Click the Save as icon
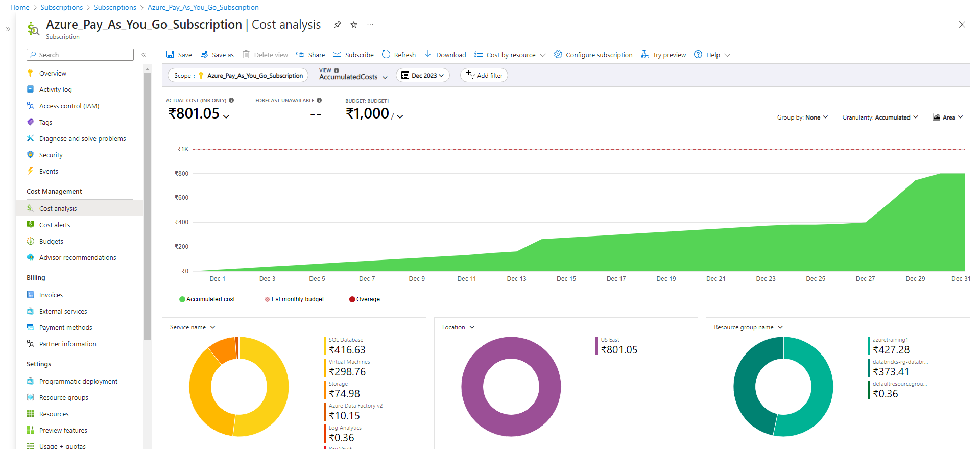The width and height of the screenshot is (980, 449). [x=204, y=54]
